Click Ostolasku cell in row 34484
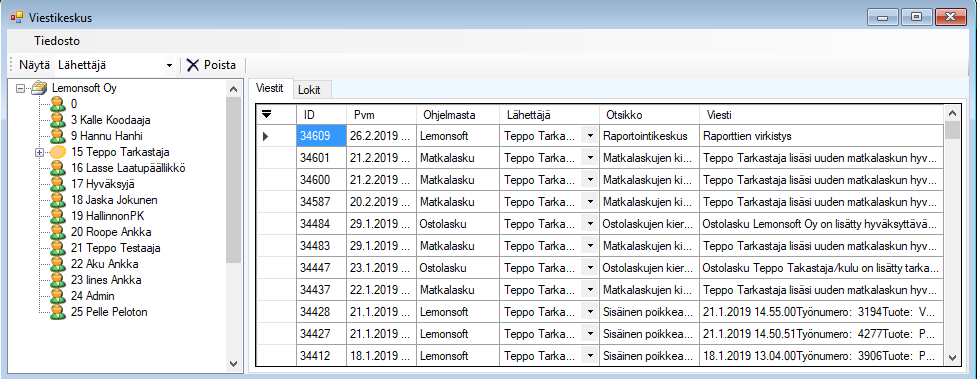Screen dimensions: 977x379 point(458,224)
